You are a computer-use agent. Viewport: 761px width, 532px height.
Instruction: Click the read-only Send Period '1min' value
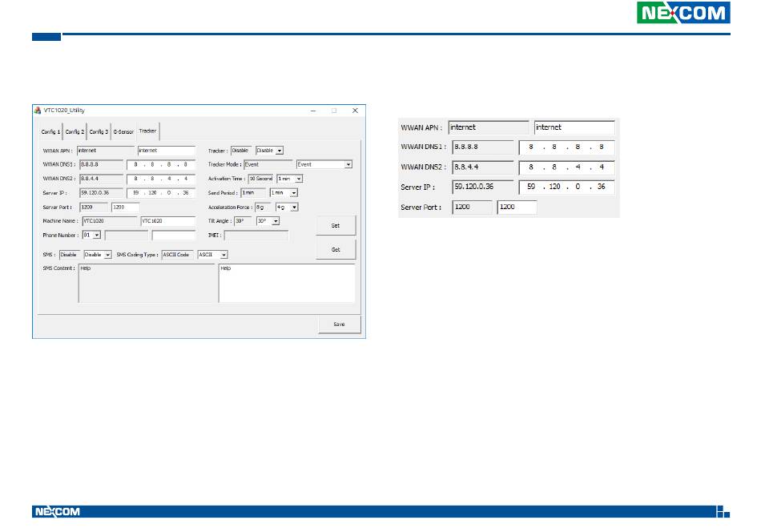(253, 193)
